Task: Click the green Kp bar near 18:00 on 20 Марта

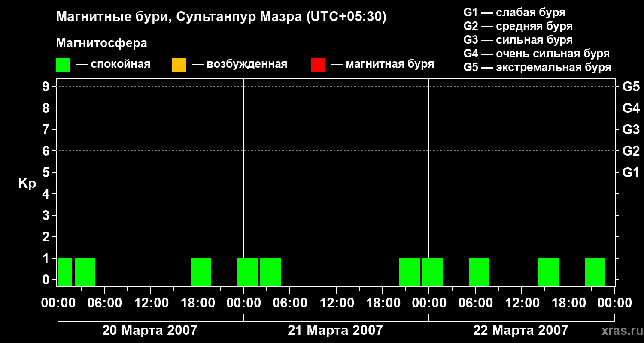Action: pos(201,272)
